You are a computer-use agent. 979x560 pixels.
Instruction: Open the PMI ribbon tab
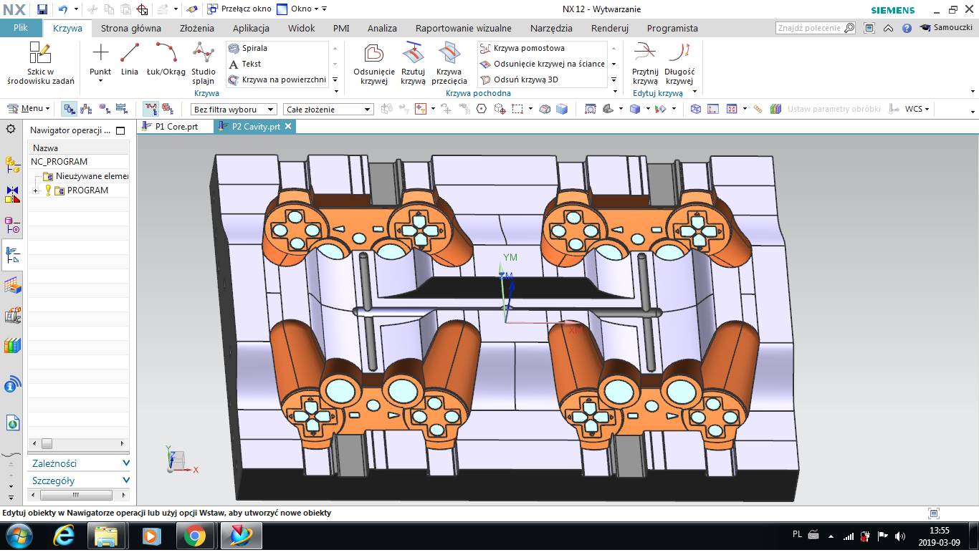pos(341,29)
